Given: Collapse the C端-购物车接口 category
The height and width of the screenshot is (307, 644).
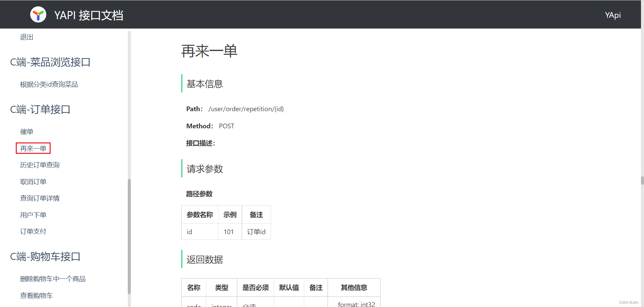Looking at the screenshot, I should coord(45,256).
